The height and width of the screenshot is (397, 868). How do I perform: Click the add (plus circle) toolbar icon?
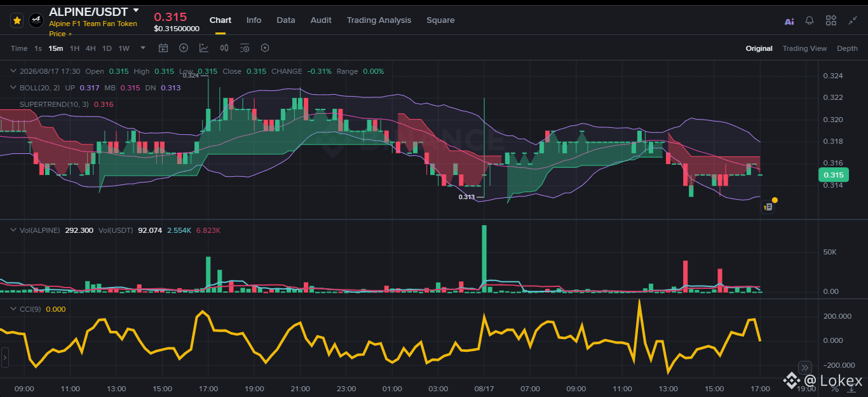[184, 48]
